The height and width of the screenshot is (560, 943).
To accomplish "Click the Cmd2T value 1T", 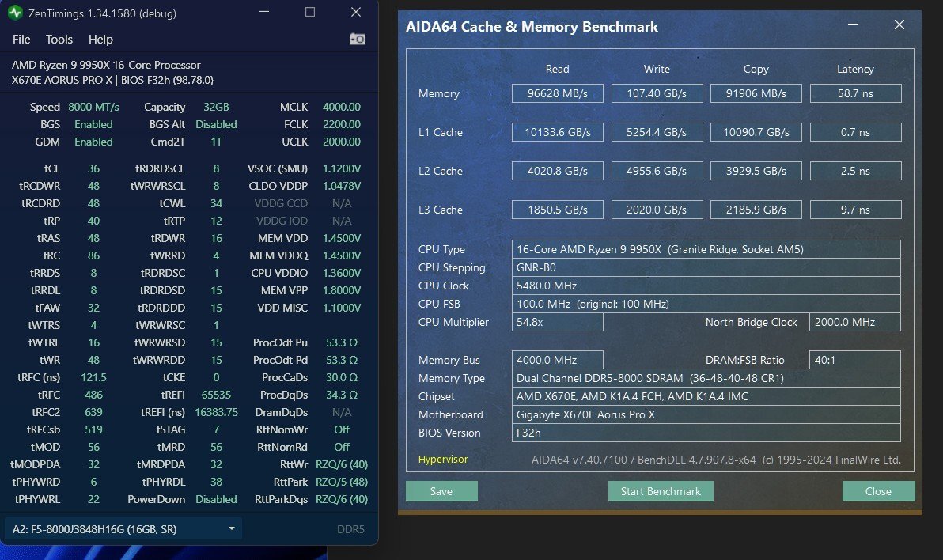I will click(216, 142).
